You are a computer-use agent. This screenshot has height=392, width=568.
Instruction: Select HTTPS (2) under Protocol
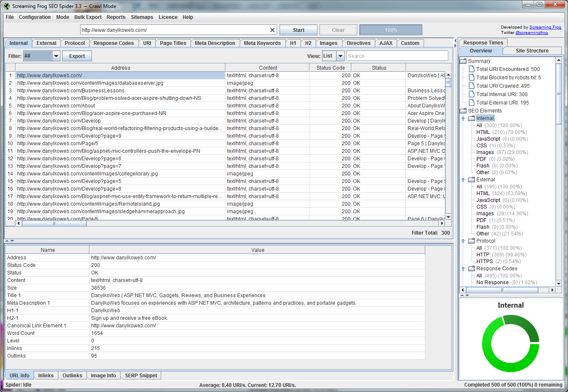498,261
